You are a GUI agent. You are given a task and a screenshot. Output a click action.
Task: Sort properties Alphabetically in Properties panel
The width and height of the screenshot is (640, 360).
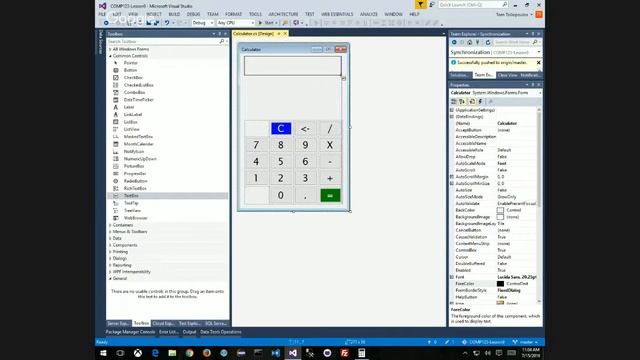[462, 101]
